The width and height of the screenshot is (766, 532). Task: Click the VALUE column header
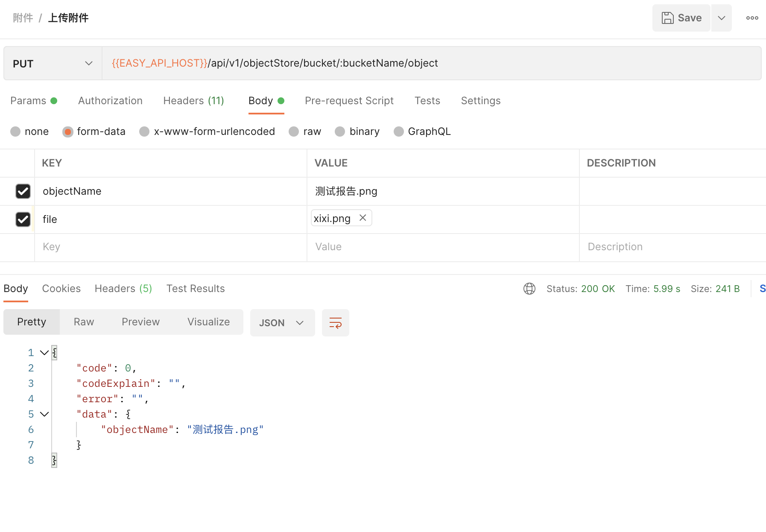[331, 163]
